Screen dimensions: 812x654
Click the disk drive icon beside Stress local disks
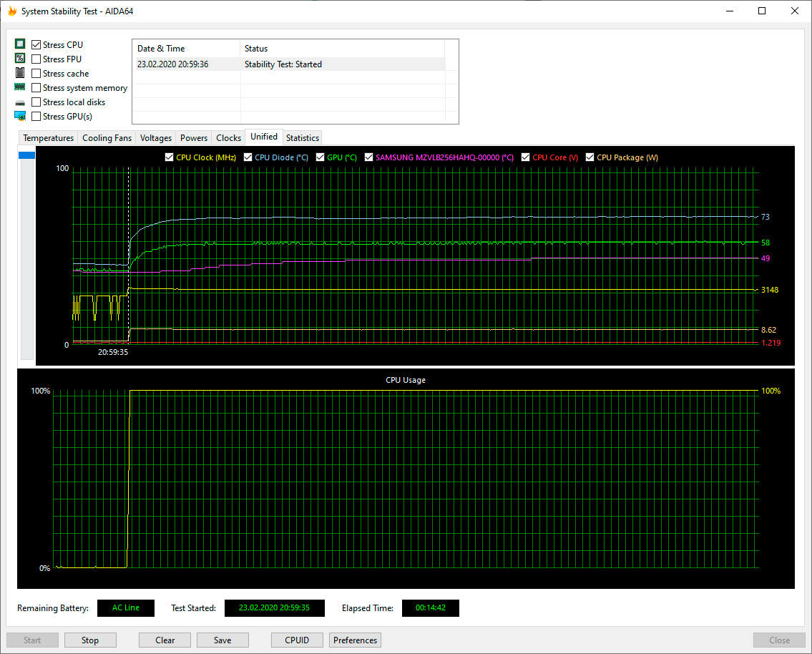(20, 102)
